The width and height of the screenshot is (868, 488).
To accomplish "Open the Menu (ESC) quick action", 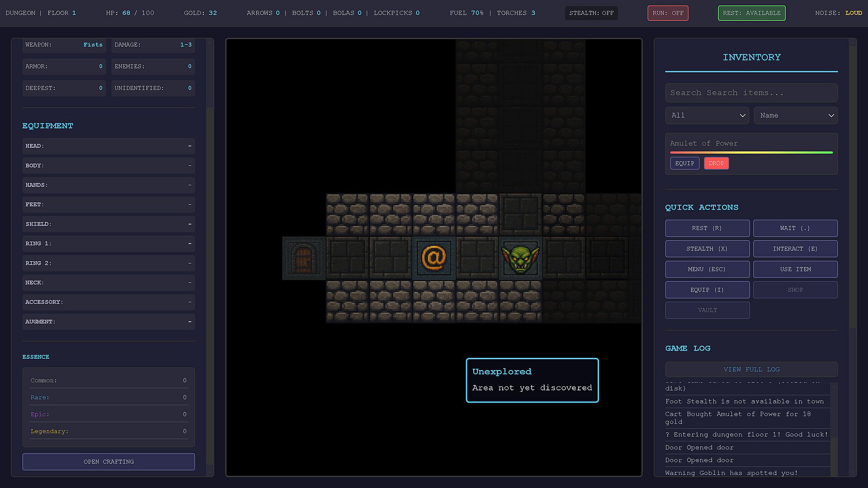I will pos(707,269).
